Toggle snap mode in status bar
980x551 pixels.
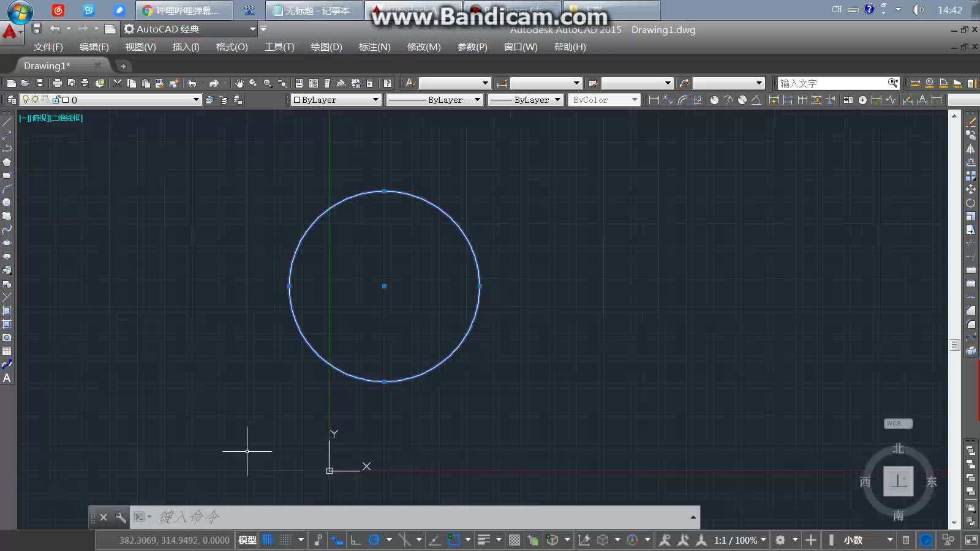tap(285, 540)
